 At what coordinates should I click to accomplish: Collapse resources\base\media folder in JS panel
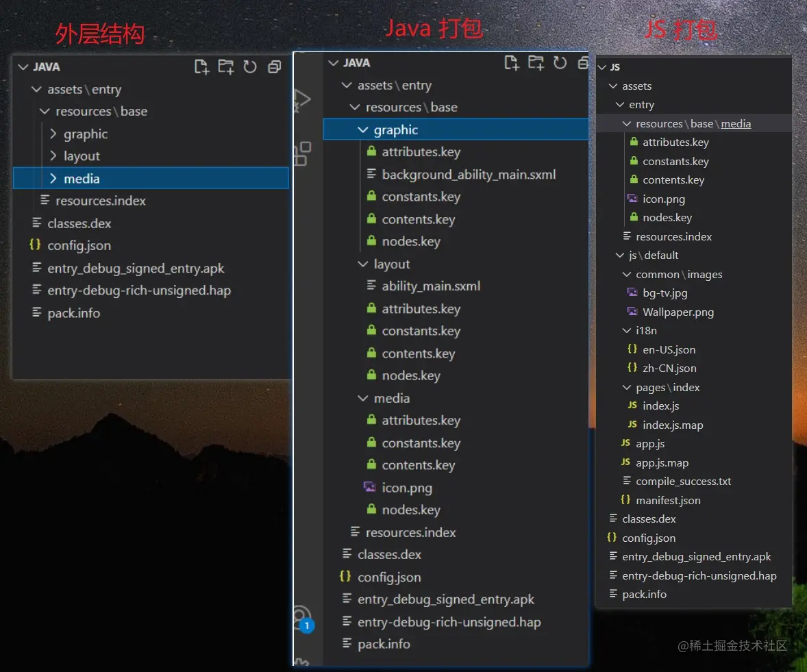click(x=626, y=123)
